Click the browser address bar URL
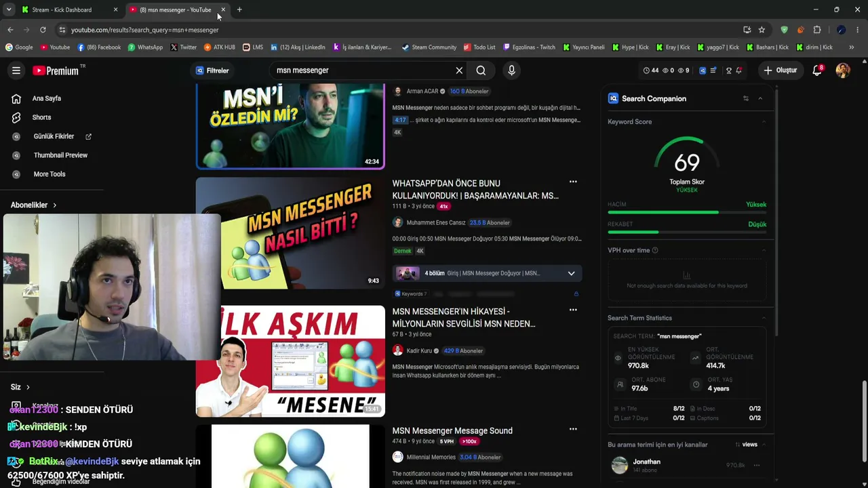The image size is (868, 488). (x=145, y=30)
